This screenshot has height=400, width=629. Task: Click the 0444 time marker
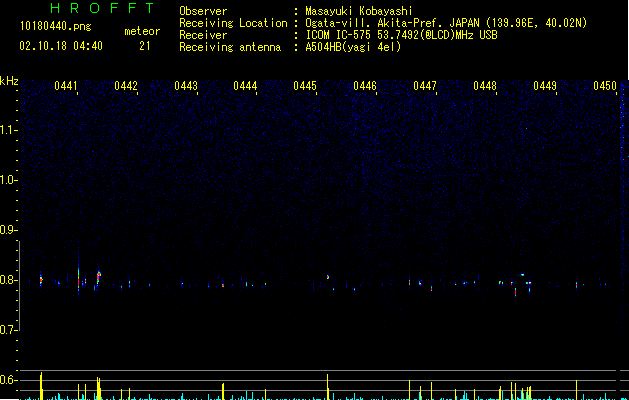246,86
